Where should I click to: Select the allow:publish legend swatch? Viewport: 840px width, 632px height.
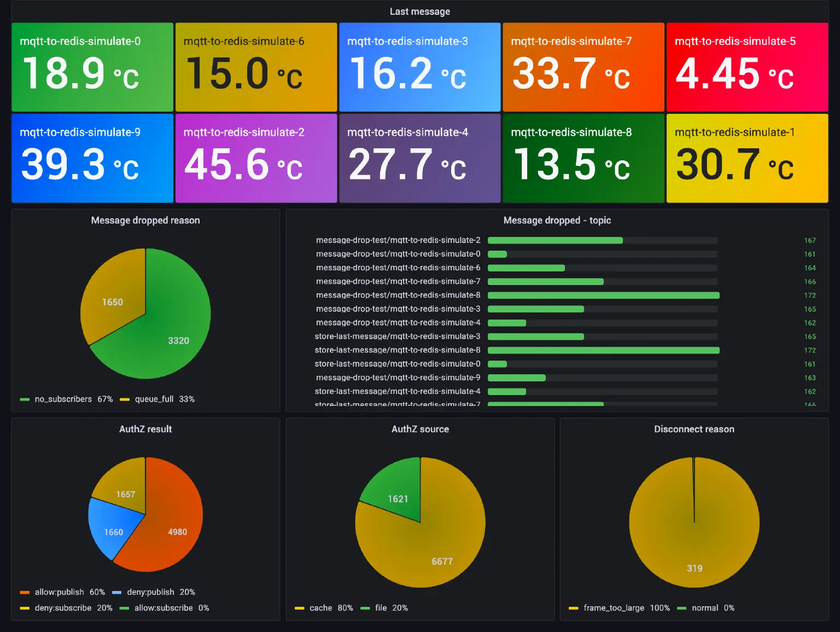(24, 592)
